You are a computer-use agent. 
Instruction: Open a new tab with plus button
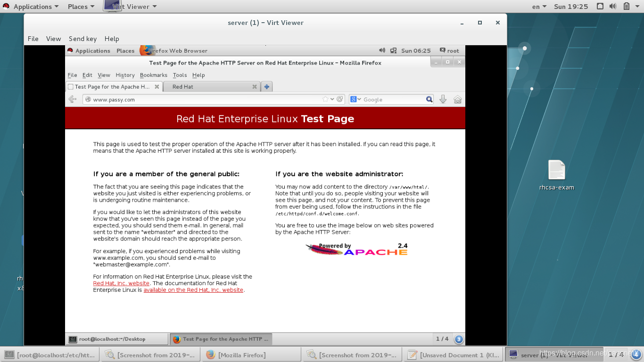[x=267, y=87]
